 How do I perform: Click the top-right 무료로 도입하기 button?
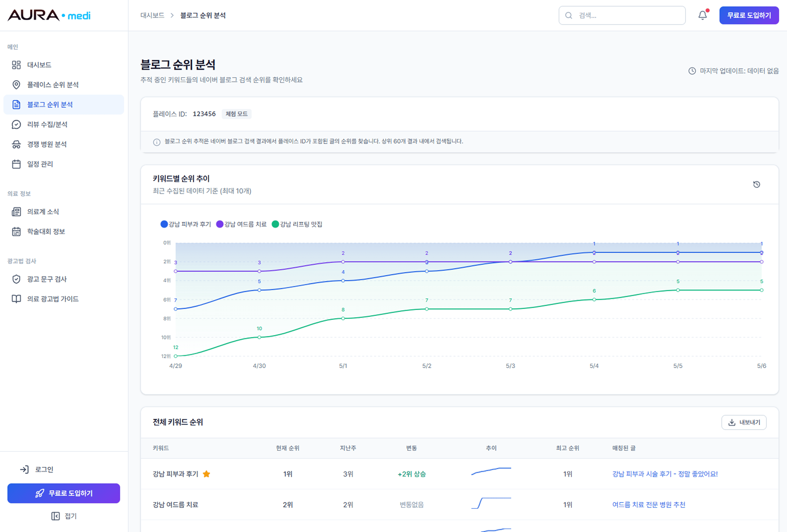tap(749, 15)
